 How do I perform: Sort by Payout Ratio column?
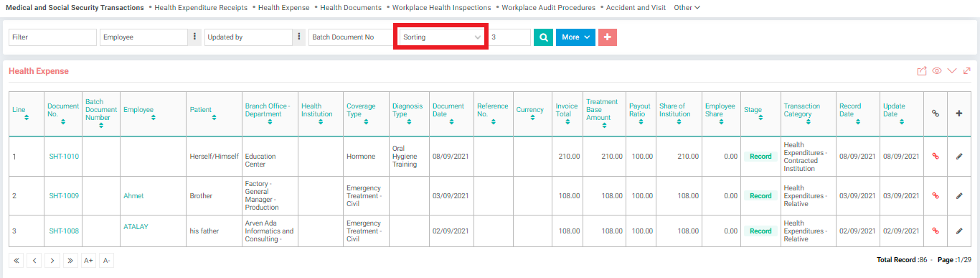click(x=640, y=121)
